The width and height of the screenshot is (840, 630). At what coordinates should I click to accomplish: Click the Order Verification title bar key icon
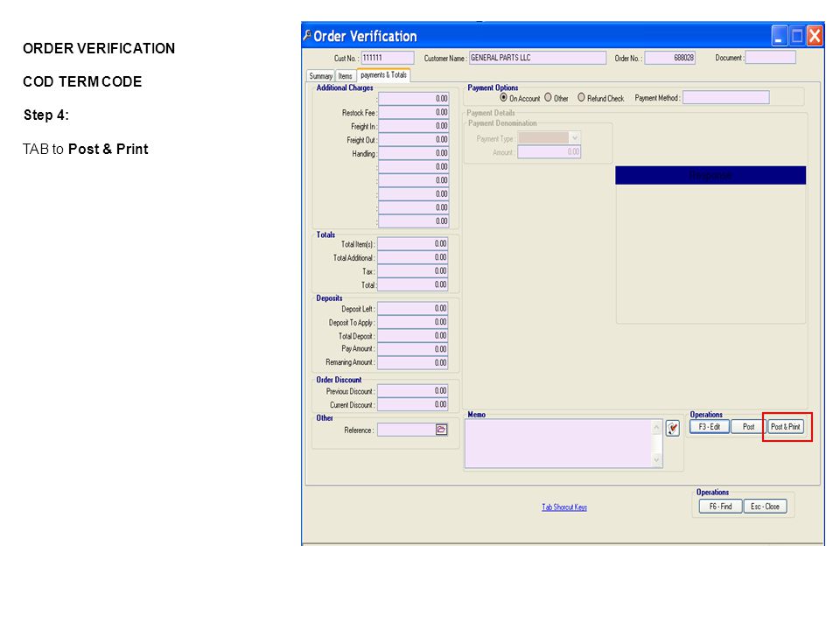click(x=307, y=35)
